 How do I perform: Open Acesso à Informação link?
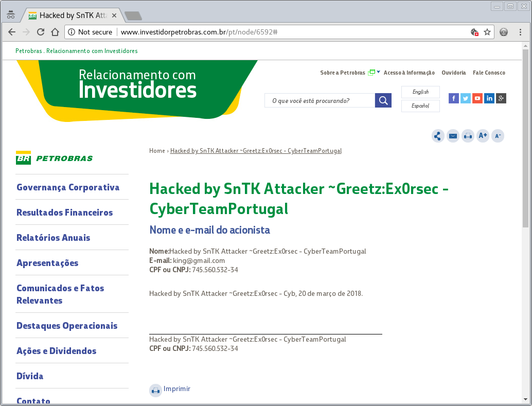[409, 73]
